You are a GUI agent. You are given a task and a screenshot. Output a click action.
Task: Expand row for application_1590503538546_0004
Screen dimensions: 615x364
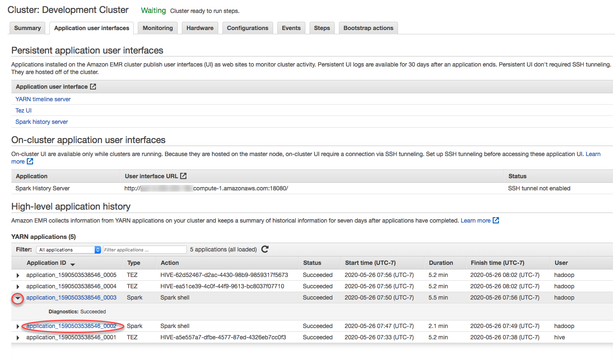[x=18, y=287]
